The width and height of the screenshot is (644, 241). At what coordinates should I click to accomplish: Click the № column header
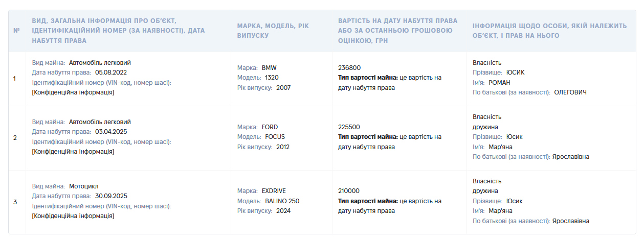(16, 31)
